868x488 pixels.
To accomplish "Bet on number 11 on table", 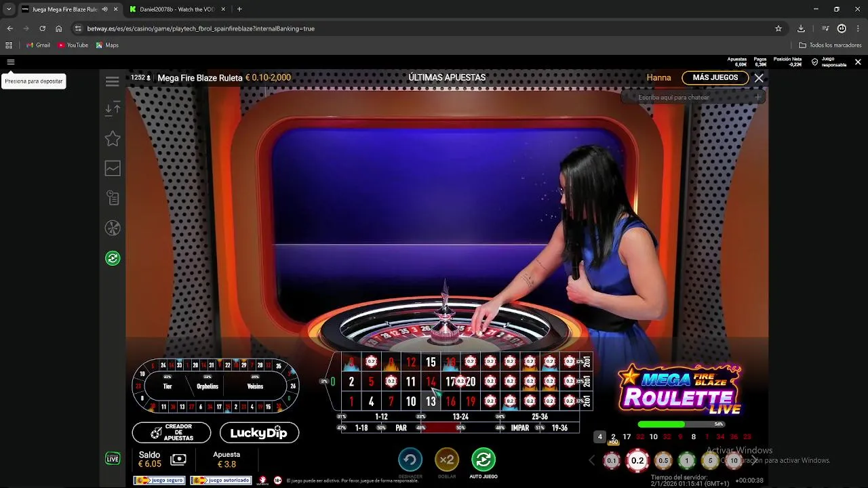I will tap(411, 382).
